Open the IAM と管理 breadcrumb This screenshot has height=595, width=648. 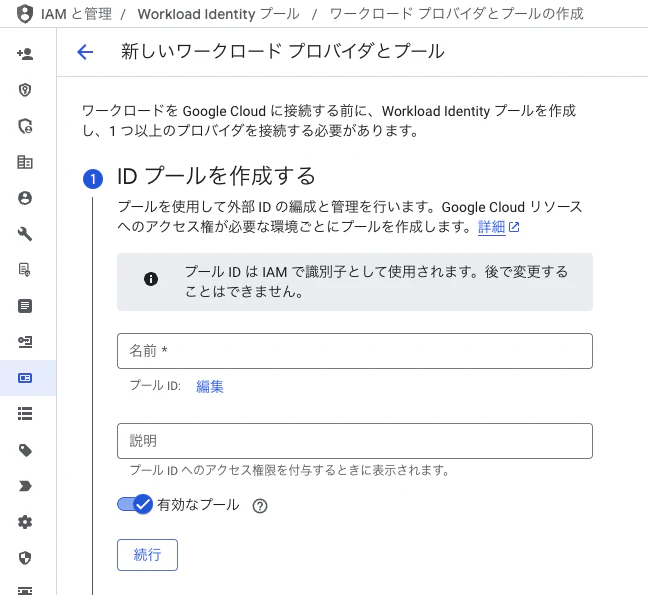point(75,14)
